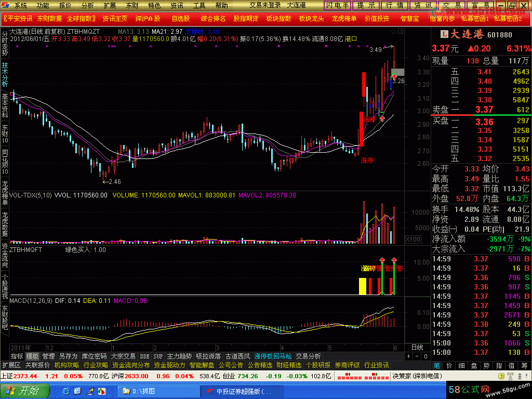Open 智慧宝 in the red toolbar

click(409, 19)
